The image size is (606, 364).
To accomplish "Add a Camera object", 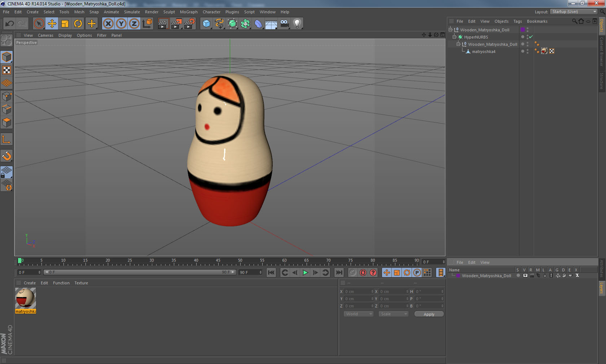I will click(x=284, y=24).
